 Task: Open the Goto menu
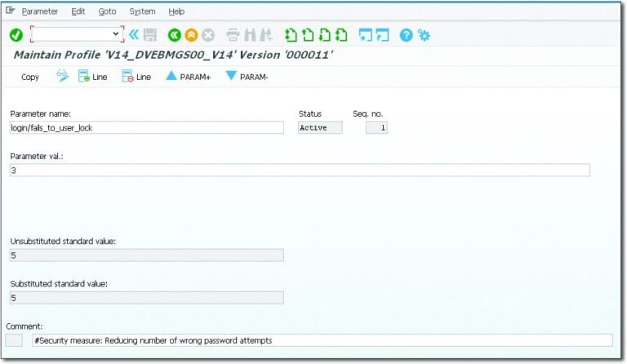(x=107, y=11)
